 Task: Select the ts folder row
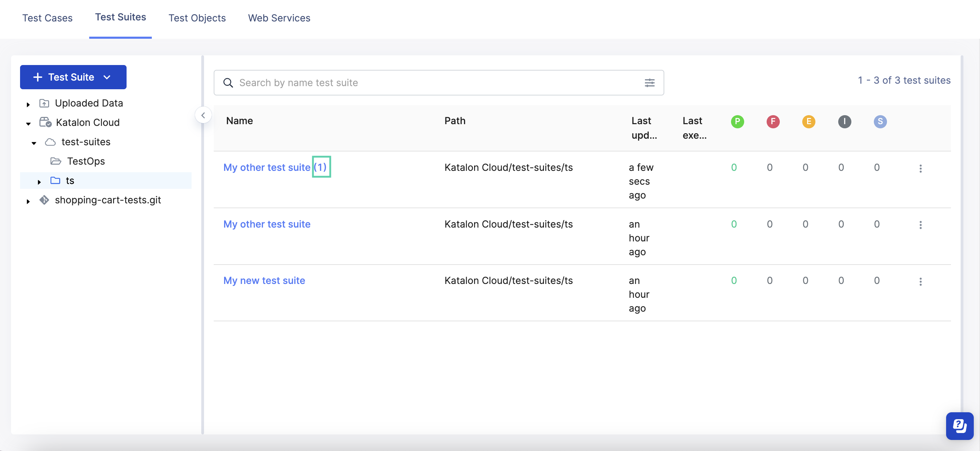(106, 181)
